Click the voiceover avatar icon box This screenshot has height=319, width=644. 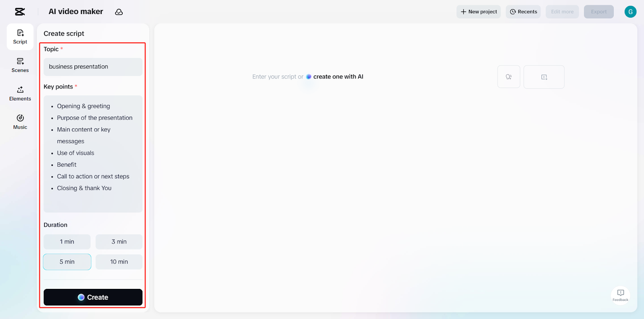(x=509, y=77)
